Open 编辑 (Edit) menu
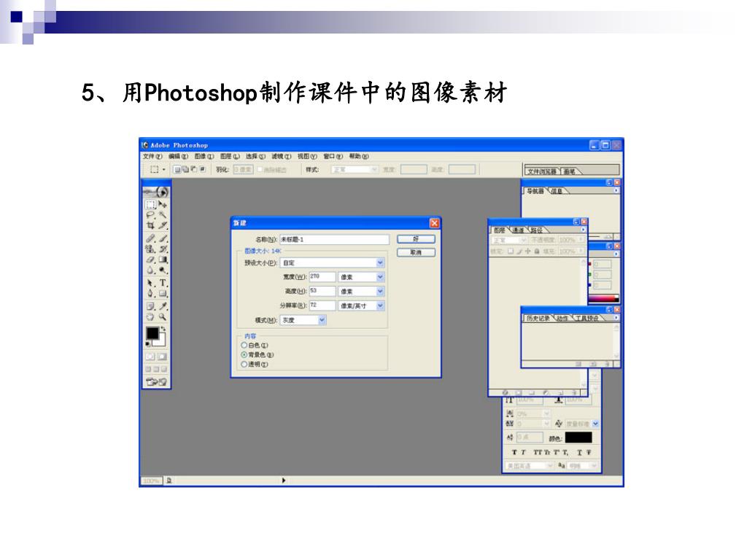 pos(178,156)
